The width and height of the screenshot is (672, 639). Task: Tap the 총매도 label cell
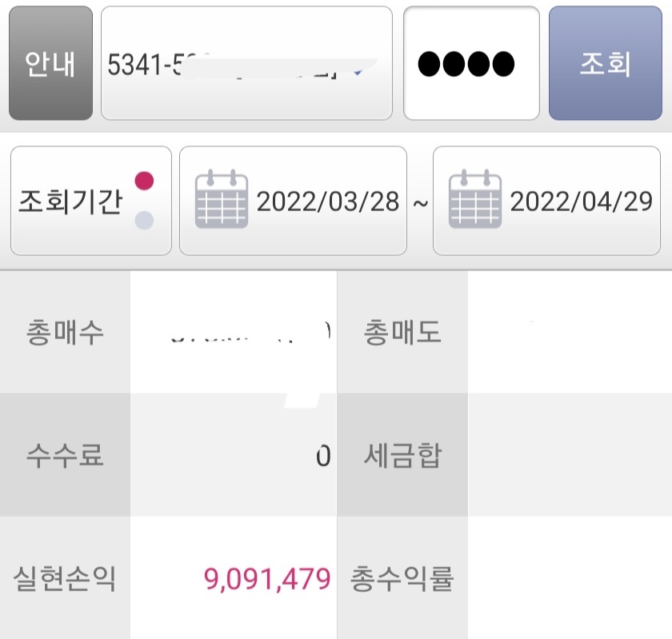(402, 332)
